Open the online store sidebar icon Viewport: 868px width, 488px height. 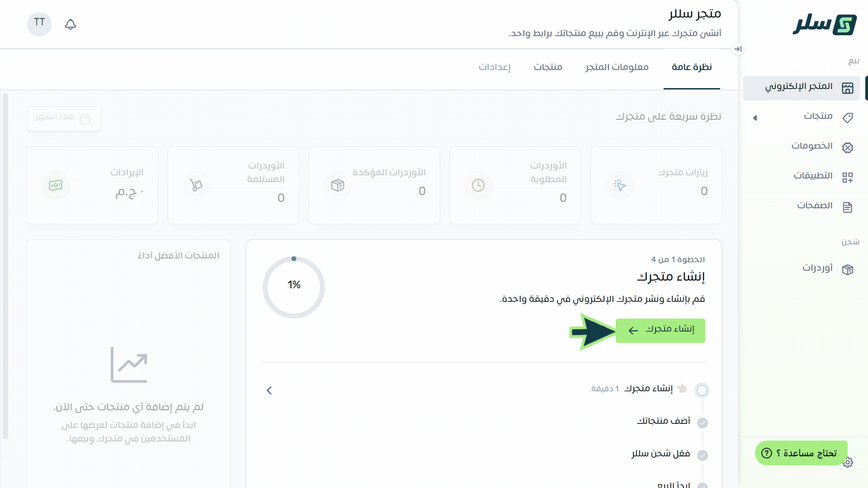(x=848, y=88)
